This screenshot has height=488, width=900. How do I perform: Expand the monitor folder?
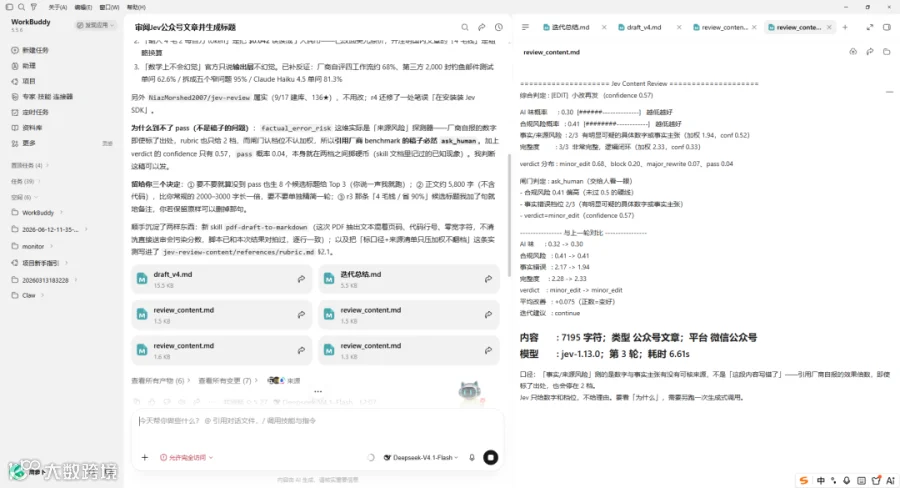click(33, 246)
